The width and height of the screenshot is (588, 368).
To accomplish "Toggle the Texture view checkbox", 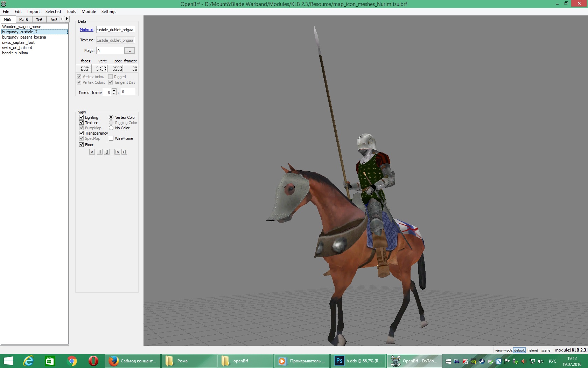I will tap(81, 123).
